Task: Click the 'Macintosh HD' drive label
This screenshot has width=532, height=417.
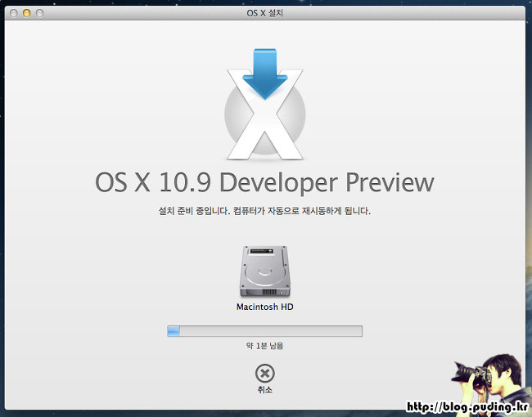Action: tap(265, 307)
